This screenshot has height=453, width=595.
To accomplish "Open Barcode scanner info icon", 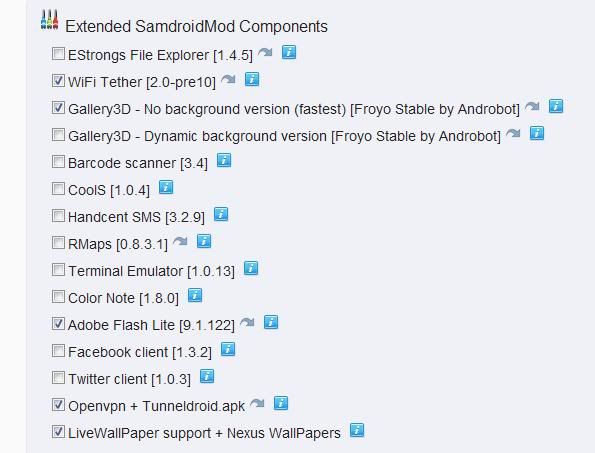I will coord(224,160).
